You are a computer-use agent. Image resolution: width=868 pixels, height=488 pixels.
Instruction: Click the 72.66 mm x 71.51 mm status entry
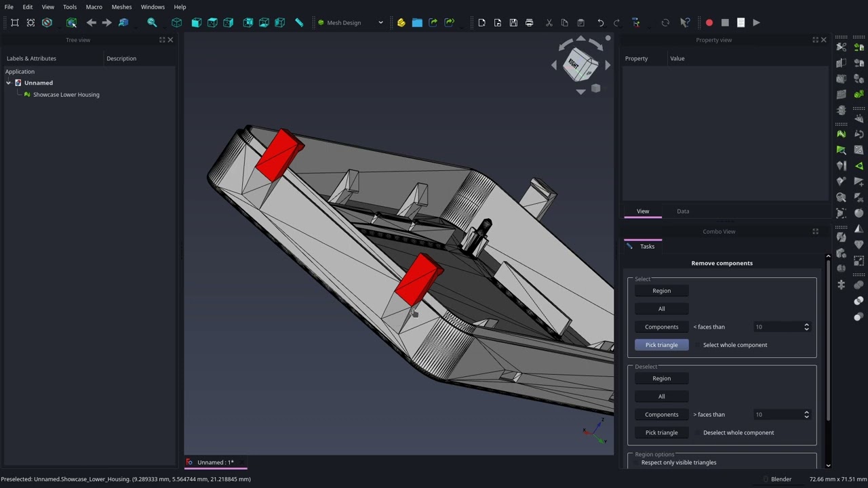pos(837,479)
